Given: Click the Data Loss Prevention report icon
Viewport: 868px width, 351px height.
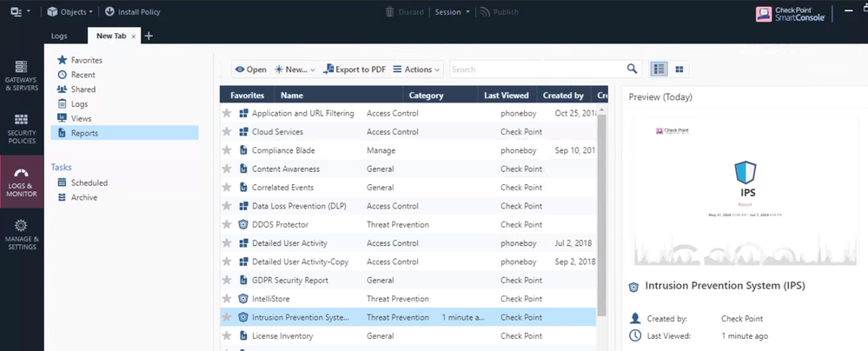Looking at the screenshot, I should coord(242,206).
